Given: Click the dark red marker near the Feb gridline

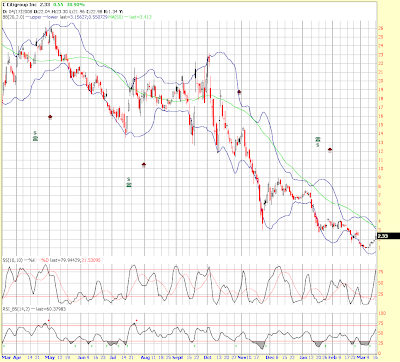Looking at the screenshot, I should 330,150.
